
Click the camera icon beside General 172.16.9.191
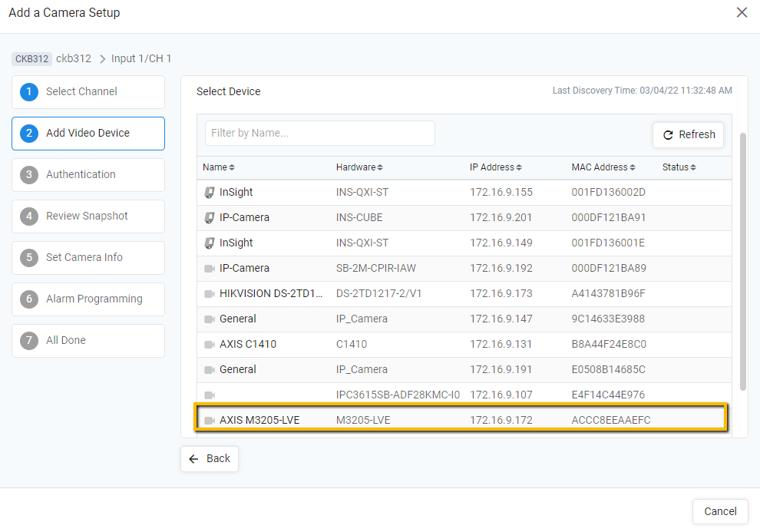(x=210, y=370)
